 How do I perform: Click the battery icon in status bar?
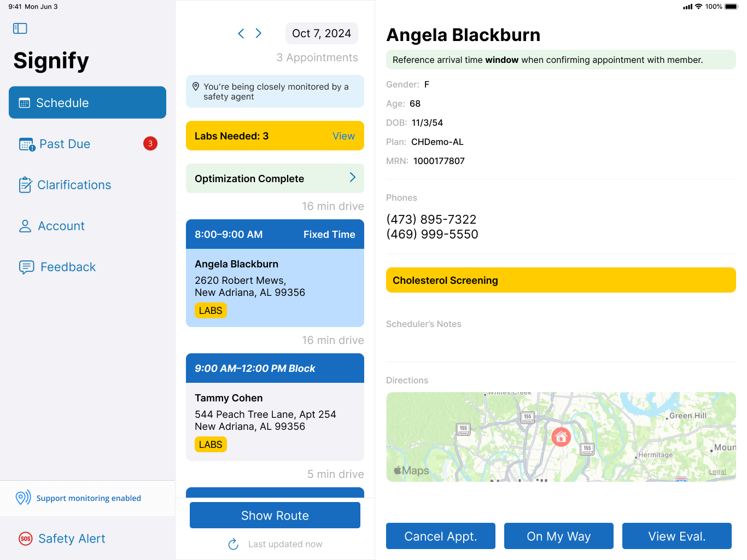click(x=732, y=7)
